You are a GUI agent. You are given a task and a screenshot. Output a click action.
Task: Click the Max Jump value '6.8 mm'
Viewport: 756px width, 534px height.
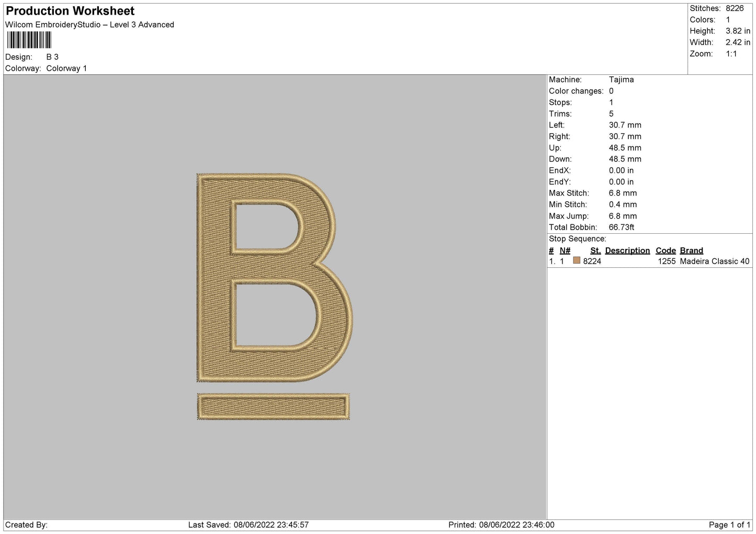tap(623, 216)
